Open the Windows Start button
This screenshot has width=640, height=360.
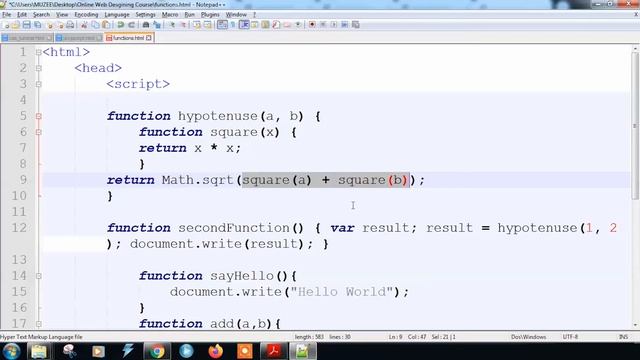(11, 351)
